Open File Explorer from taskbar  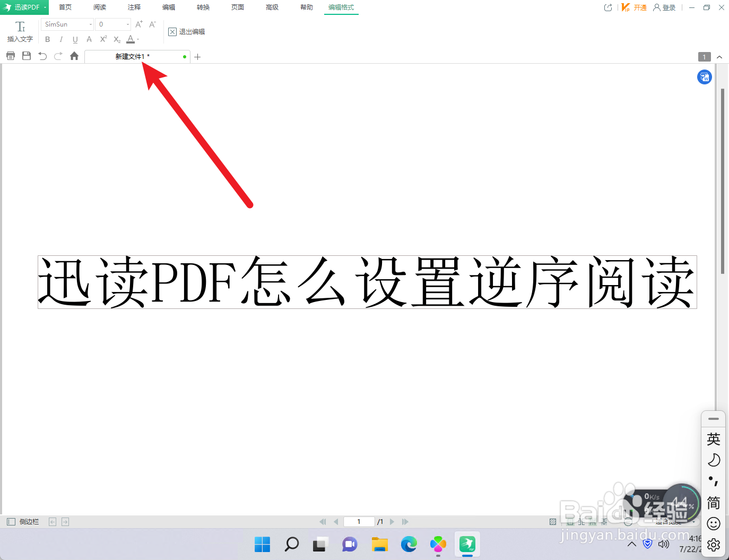click(x=379, y=544)
